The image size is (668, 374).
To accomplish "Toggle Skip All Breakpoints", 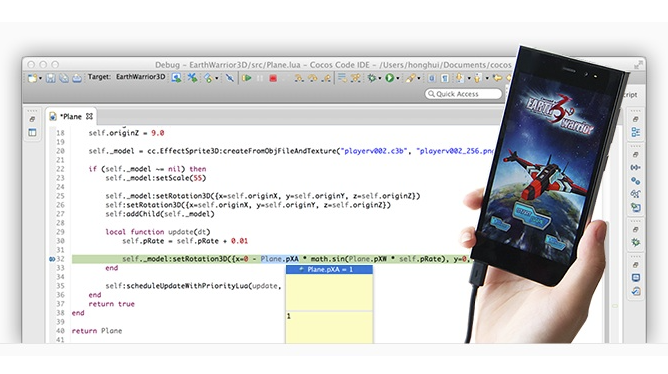I will coord(230,78).
